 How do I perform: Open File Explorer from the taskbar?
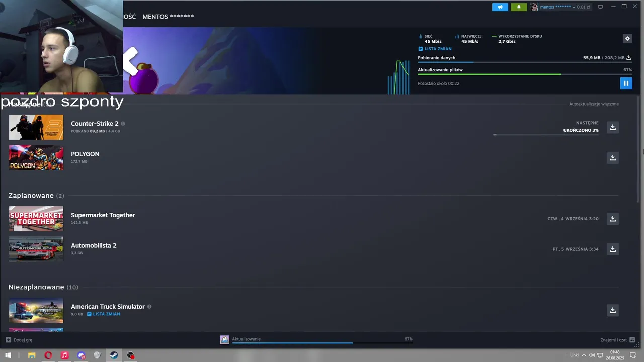click(32, 355)
